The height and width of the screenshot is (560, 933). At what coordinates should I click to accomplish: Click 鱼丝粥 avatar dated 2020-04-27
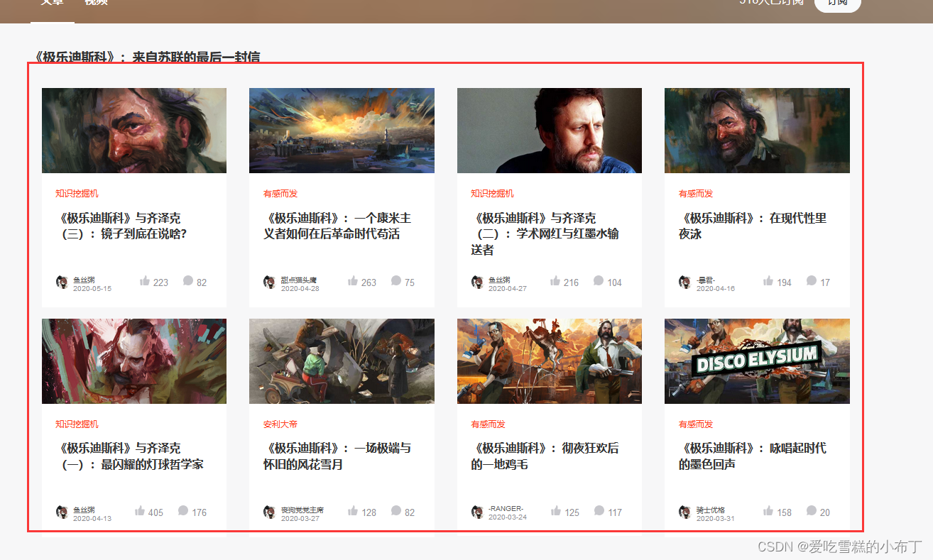click(477, 282)
